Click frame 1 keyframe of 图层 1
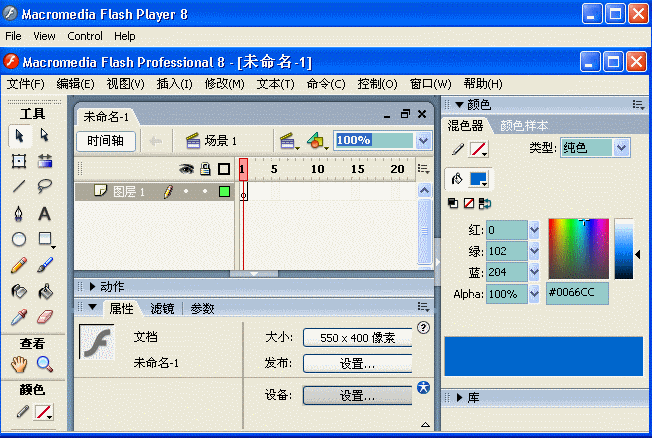Image resolution: width=652 pixels, height=438 pixels. pyautogui.click(x=243, y=192)
